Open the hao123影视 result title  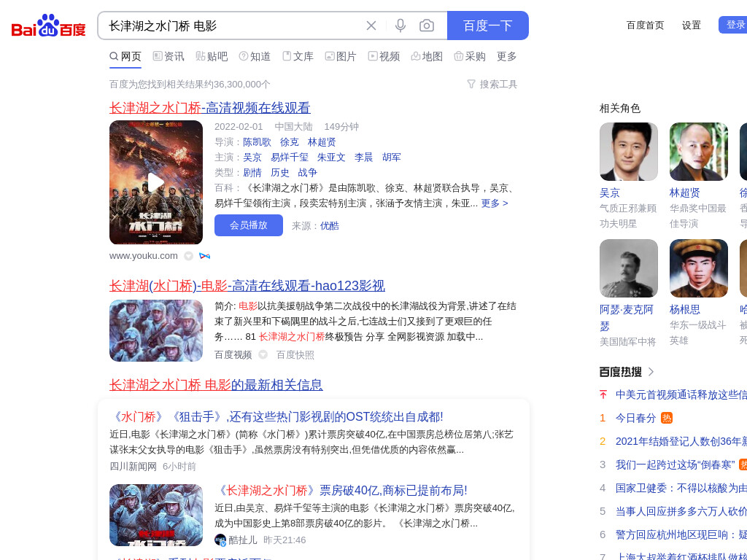(247, 286)
